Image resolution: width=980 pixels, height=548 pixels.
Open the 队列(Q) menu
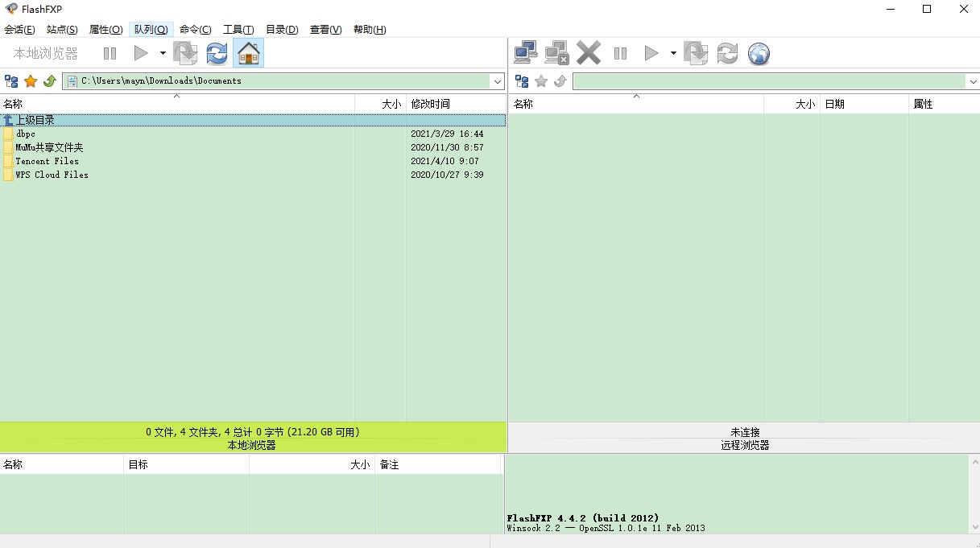pos(151,30)
